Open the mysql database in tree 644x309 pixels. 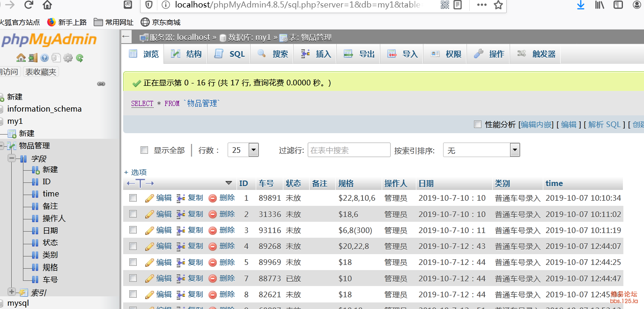18,303
